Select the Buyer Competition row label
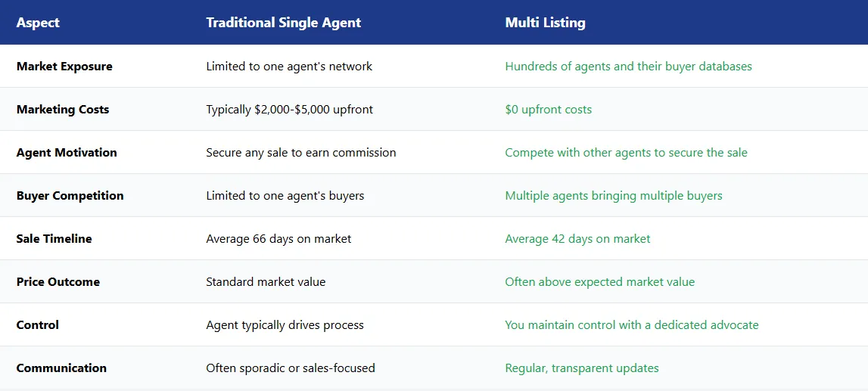This screenshot has height=391, width=868. [x=70, y=196]
